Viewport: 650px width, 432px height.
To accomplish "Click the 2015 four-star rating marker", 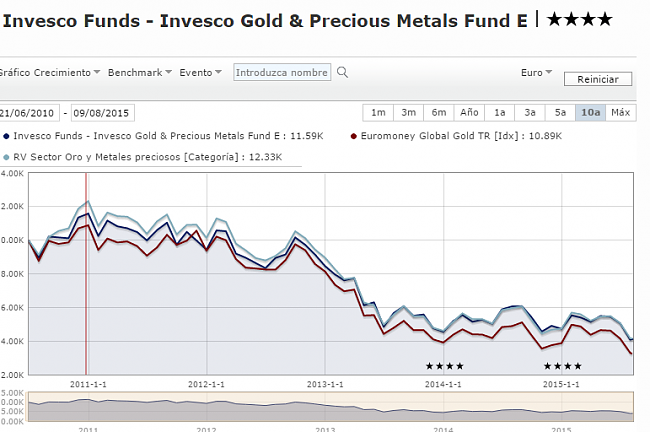I will click(x=563, y=366).
